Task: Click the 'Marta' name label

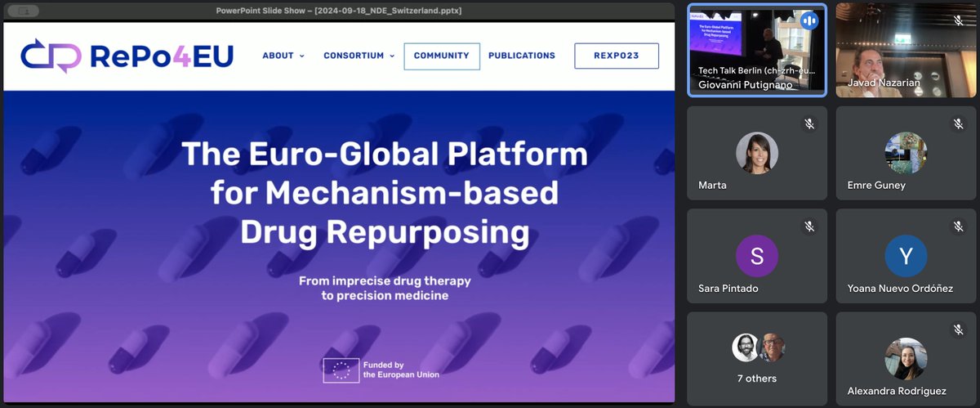Action: (712, 186)
